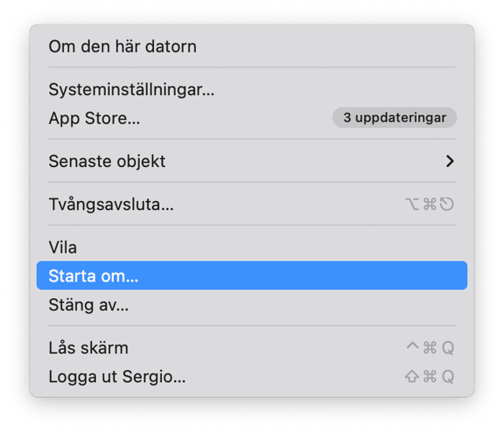This screenshot has height=432, width=504.
Task: Open 'Om den här datorn'
Action: tap(252, 46)
